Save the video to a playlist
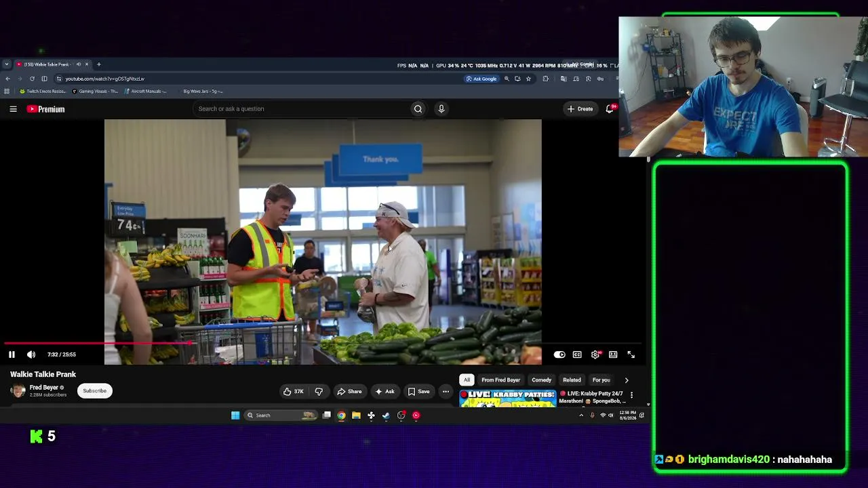This screenshot has width=868, height=488. pyautogui.click(x=418, y=391)
